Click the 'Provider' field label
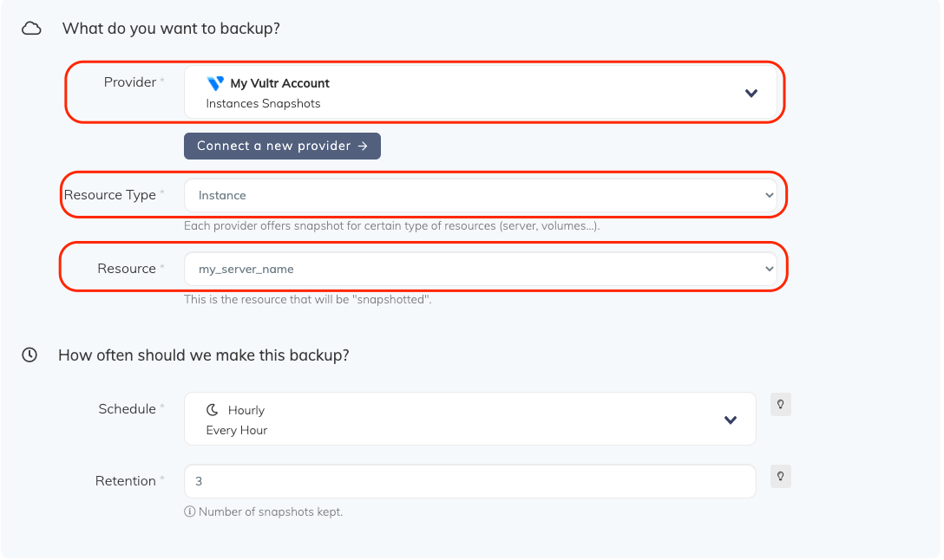The width and height of the screenshot is (944, 560). [130, 82]
